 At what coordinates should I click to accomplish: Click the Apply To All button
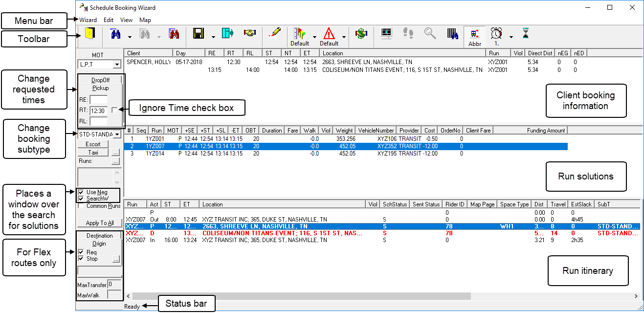pos(99,223)
